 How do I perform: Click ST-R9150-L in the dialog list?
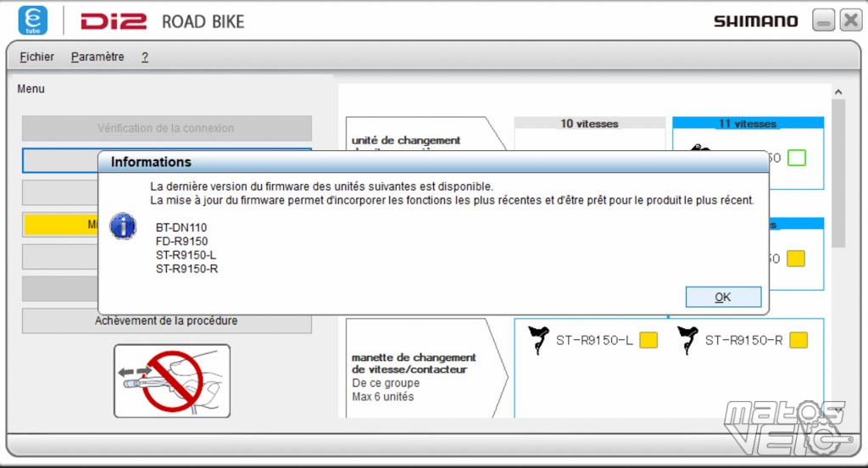click(186, 255)
